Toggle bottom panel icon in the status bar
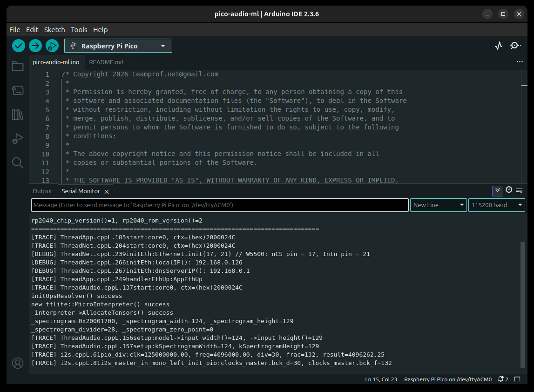Image resolution: width=534 pixels, height=392 pixels. click(x=517, y=379)
